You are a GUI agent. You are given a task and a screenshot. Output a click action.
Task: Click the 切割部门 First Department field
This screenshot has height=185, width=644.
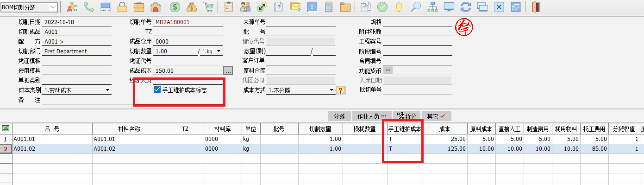77,51
